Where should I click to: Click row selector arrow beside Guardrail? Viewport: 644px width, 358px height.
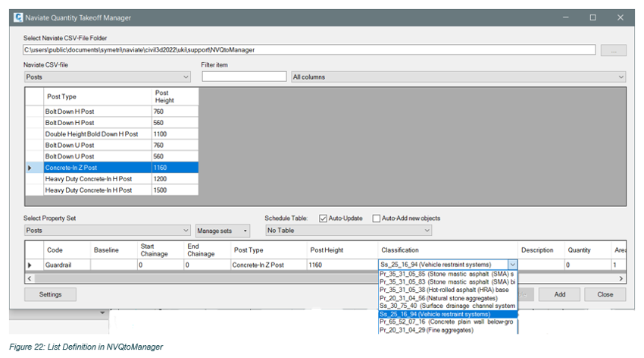pos(30,265)
